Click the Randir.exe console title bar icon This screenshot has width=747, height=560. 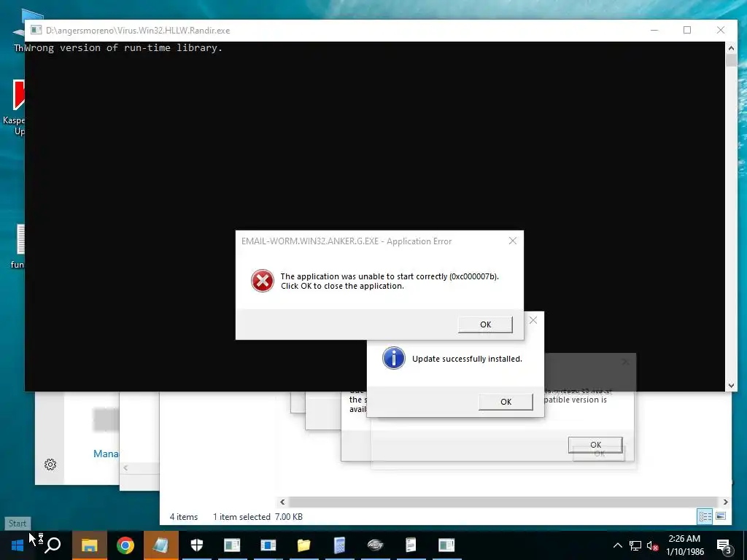coord(36,30)
